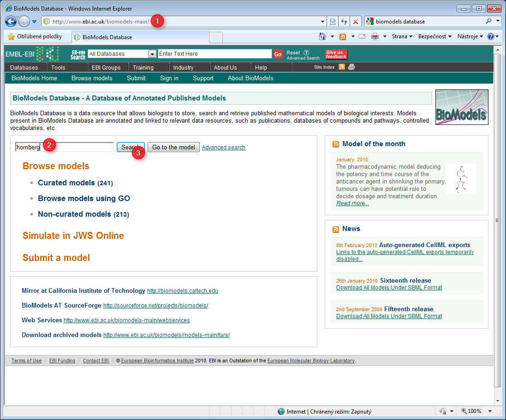
Task: Click the Enter Text Here field
Action: tap(214, 54)
